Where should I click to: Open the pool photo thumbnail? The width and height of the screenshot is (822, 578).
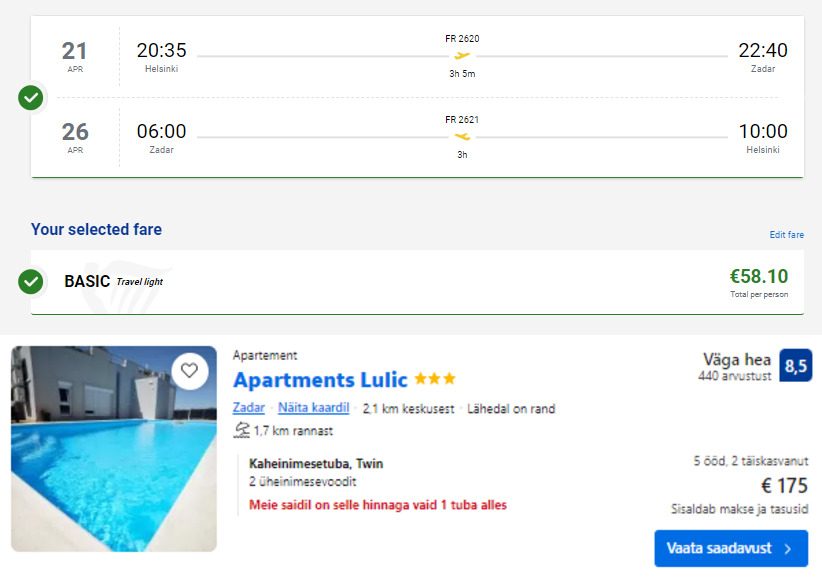[114, 449]
